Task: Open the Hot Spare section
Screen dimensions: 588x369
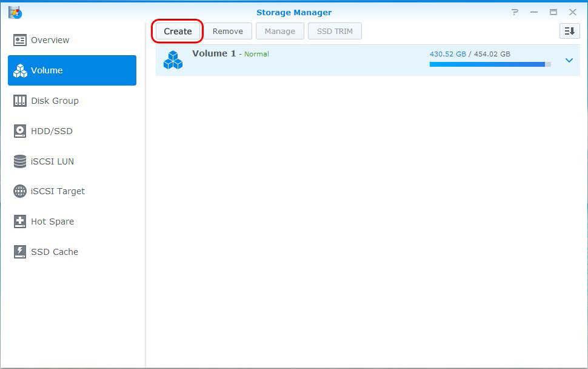Action: pos(72,222)
